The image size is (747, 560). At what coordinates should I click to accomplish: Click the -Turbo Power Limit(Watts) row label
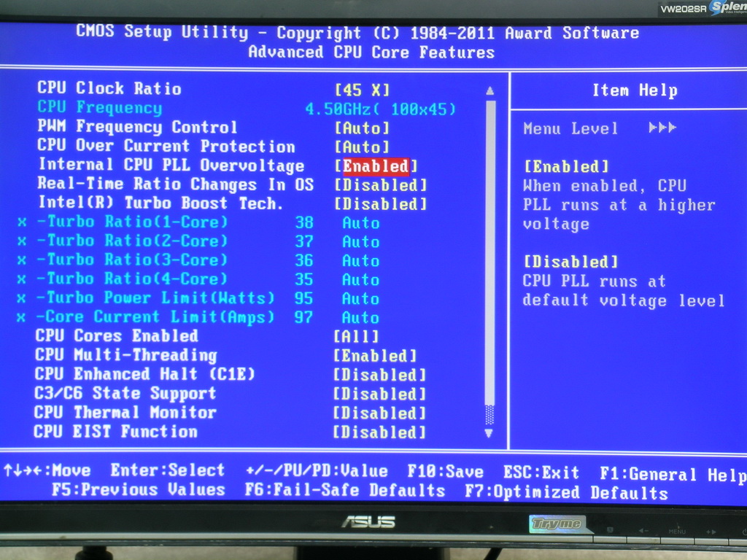[156, 297]
